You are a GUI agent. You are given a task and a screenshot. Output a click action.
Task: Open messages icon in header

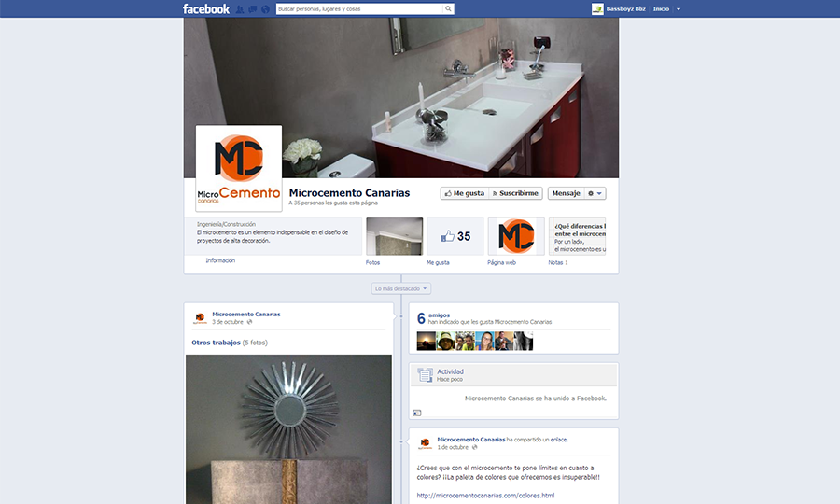coord(252,9)
